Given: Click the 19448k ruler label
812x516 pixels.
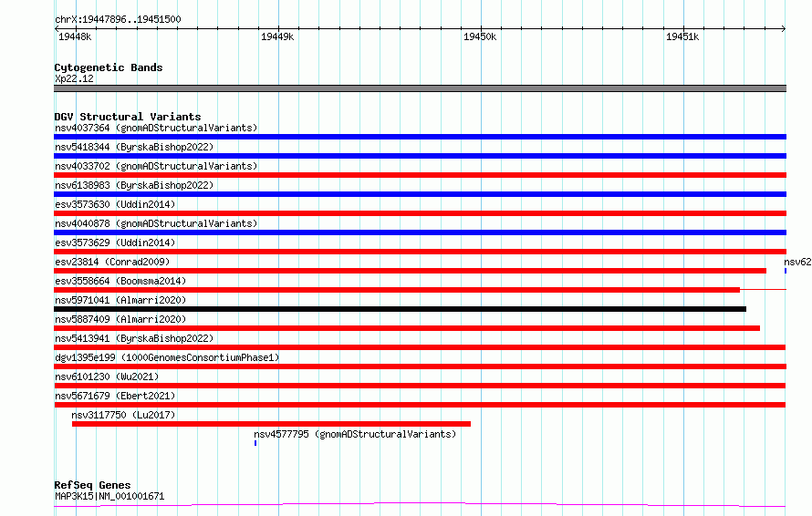Looking at the screenshot, I should click(75, 36).
